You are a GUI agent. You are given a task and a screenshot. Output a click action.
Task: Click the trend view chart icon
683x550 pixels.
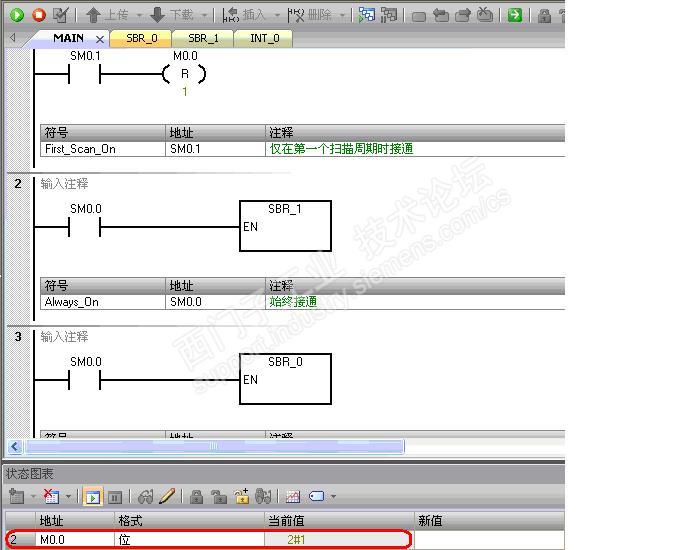[293, 496]
